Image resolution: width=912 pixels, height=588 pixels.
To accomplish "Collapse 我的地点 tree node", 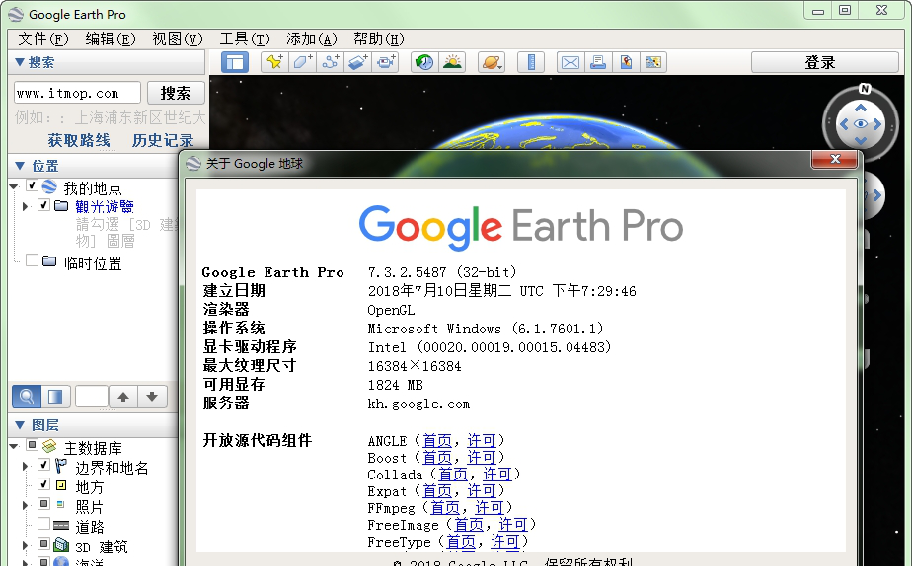I will point(14,186).
